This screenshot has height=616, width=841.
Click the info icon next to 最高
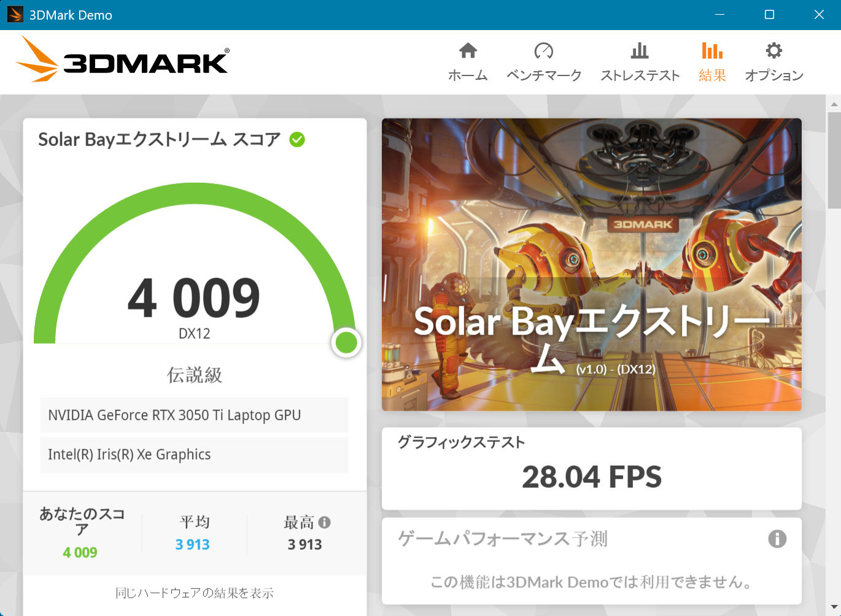click(x=325, y=522)
